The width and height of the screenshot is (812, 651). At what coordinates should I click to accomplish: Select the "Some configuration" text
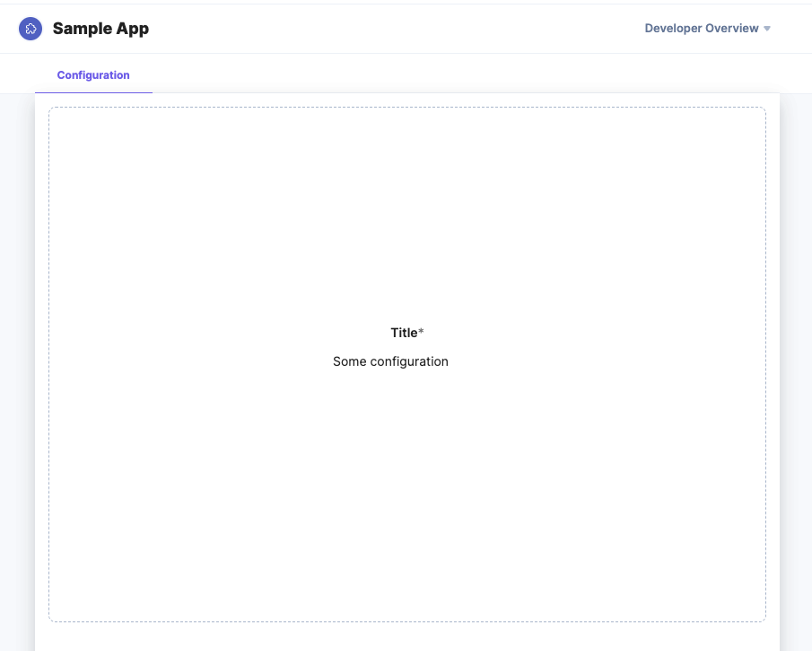tap(390, 361)
